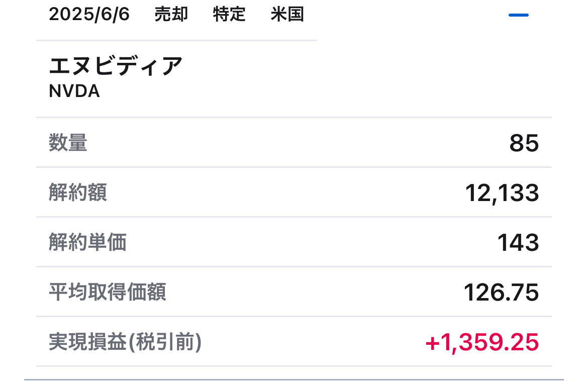The height and width of the screenshot is (386, 588).
Task: Select the red profit value +1,359.25
Action: tap(482, 342)
